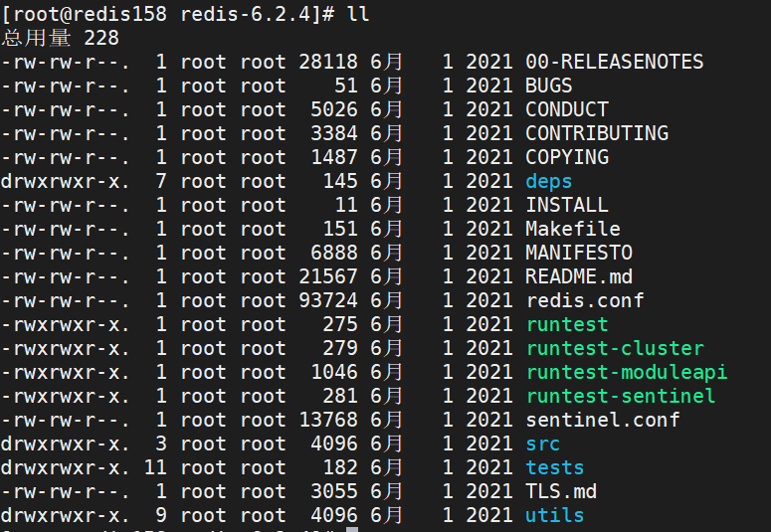Select file size 93724 of redis.conf
The height and width of the screenshot is (532, 771).
coord(328,300)
